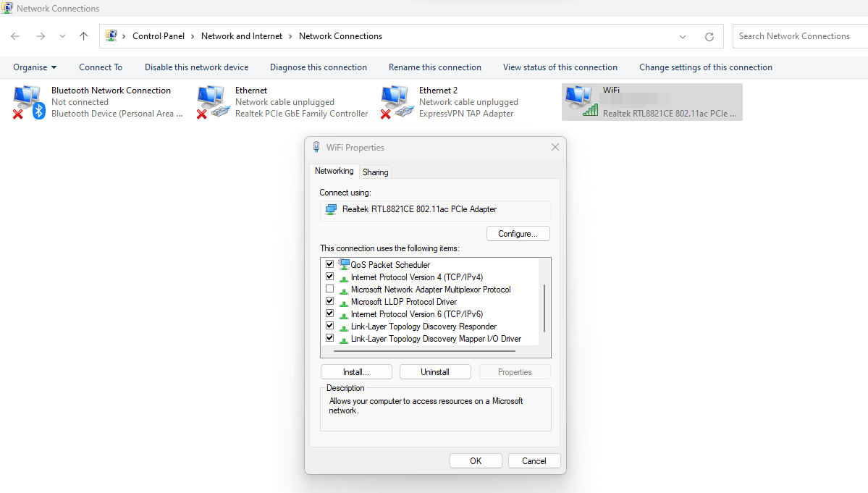Viewport: 868px width, 493px height.
Task: Click the Realtek adapter icon in Connect using
Action: pyautogui.click(x=331, y=208)
